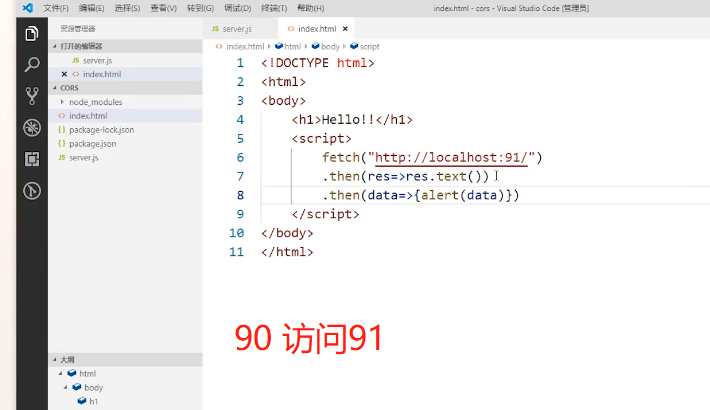This screenshot has width=710, height=410.
Task: Open the 调试(D) menu
Action: (x=237, y=8)
